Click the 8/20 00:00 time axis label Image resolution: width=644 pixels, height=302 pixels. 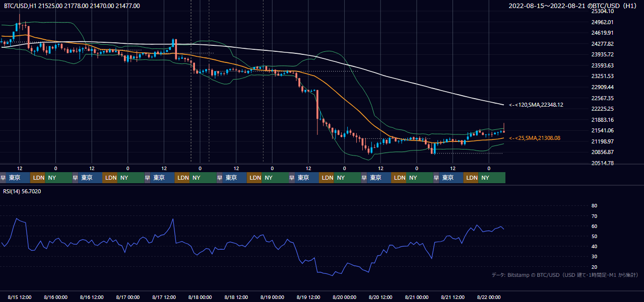click(x=345, y=297)
